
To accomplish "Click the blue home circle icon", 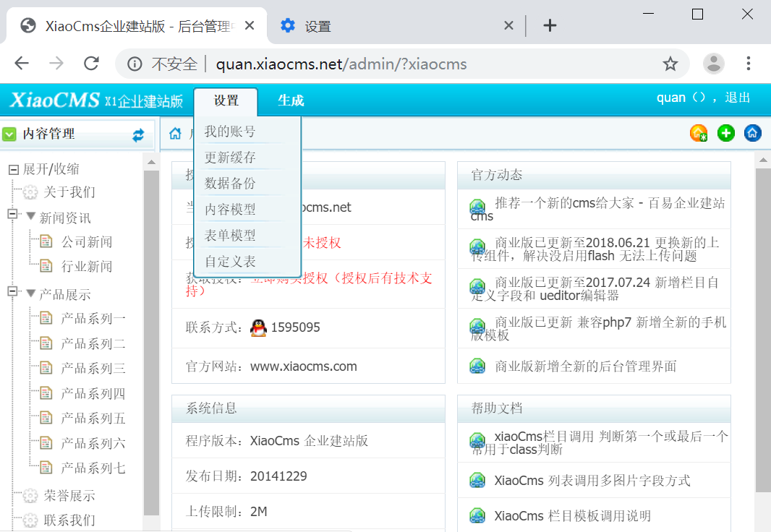I will [753, 133].
